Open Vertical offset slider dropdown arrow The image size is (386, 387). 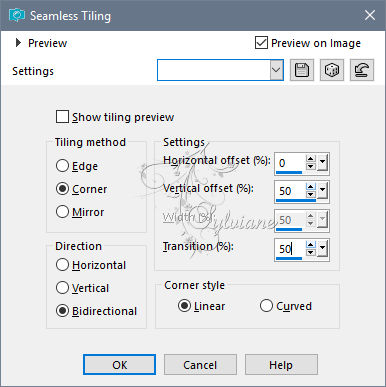coord(322,191)
